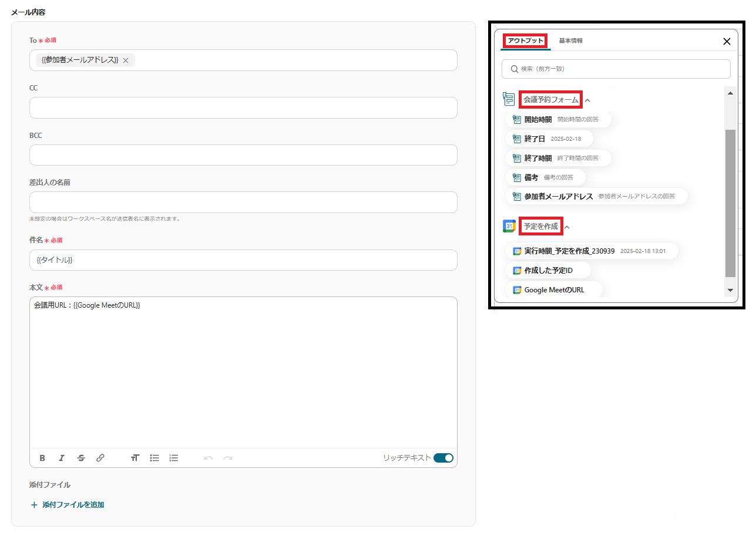756x536 pixels.
Task: Click the output panel scrollbar thumb
Action: pos(730,203)
